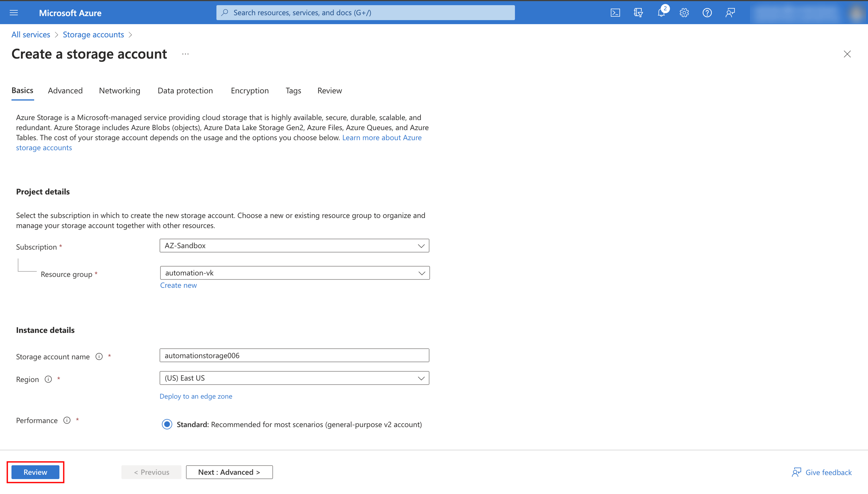Viewport: 868px width, 494px height.
Task: Click the Give feedback icon at bottom
Action: click(797, 472)
